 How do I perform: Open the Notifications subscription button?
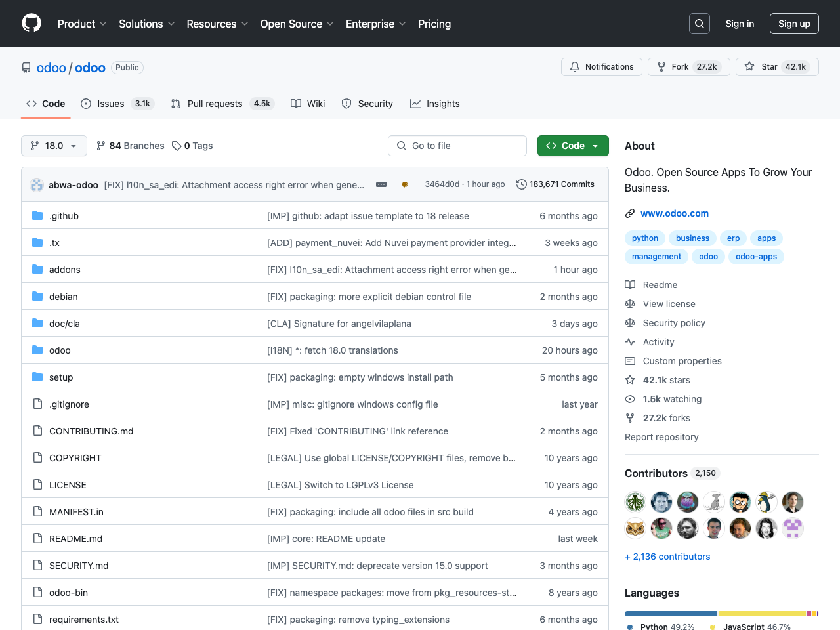click(602, 67)
